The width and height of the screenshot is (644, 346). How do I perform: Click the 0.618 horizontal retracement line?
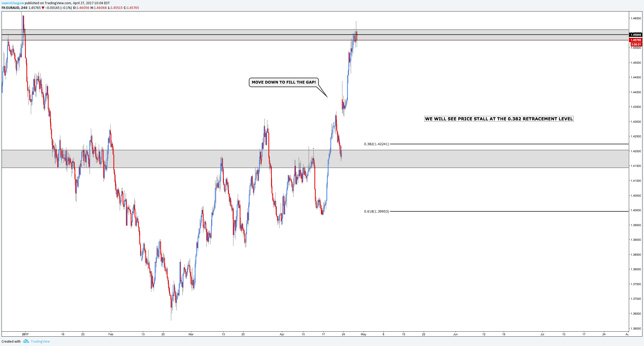[x=509, y=211]
